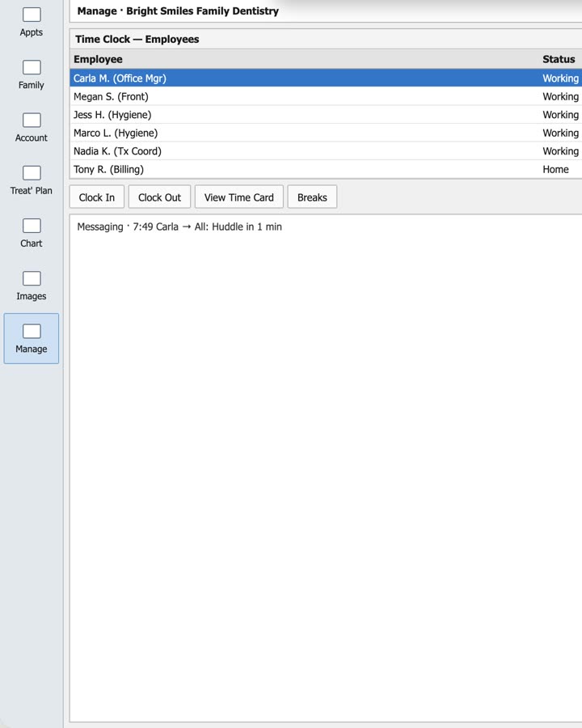
Task: Click the Time Clock — Employees heading
Action: [137, 39]
